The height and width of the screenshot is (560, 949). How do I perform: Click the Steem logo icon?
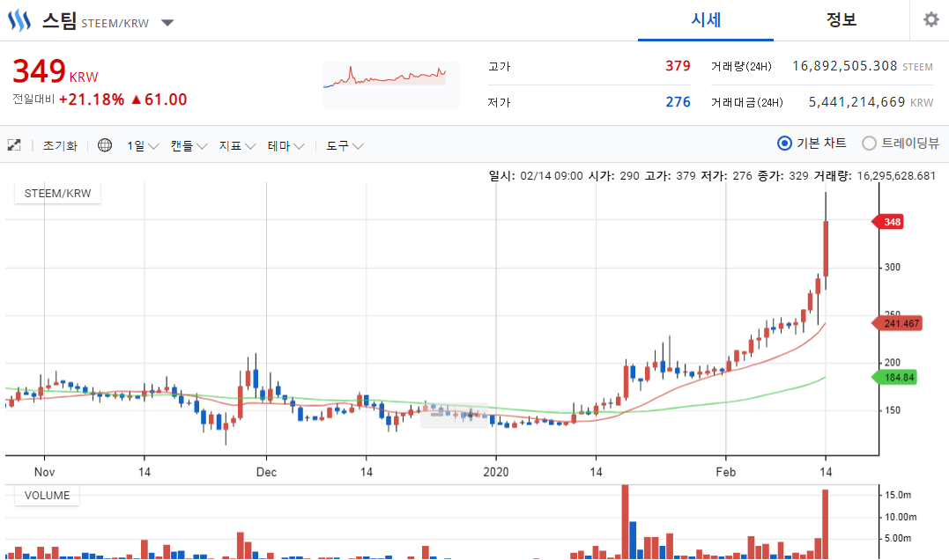tap(19, 20)
